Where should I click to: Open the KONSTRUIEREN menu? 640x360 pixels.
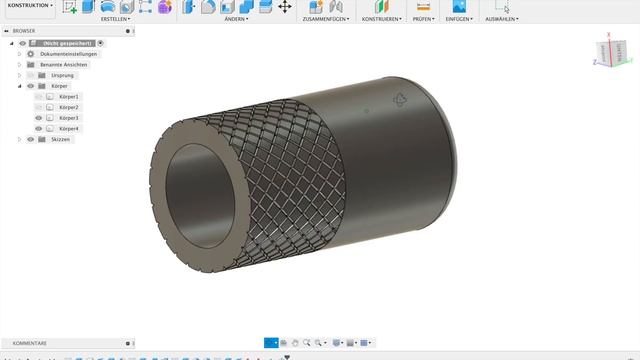[x=382, y=19]
